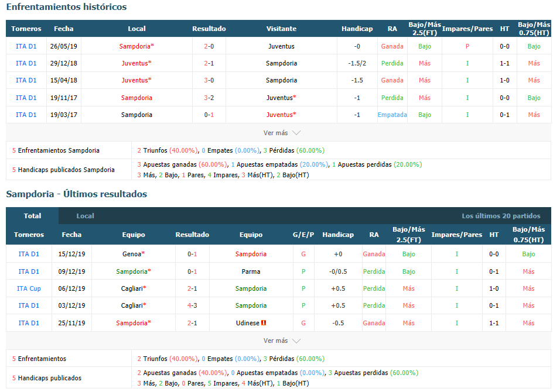The image size is (560, 392).
Task: Open ITA D1 link for 15/12/19 match
Action: pyautogui.click(x=29, y=254)
